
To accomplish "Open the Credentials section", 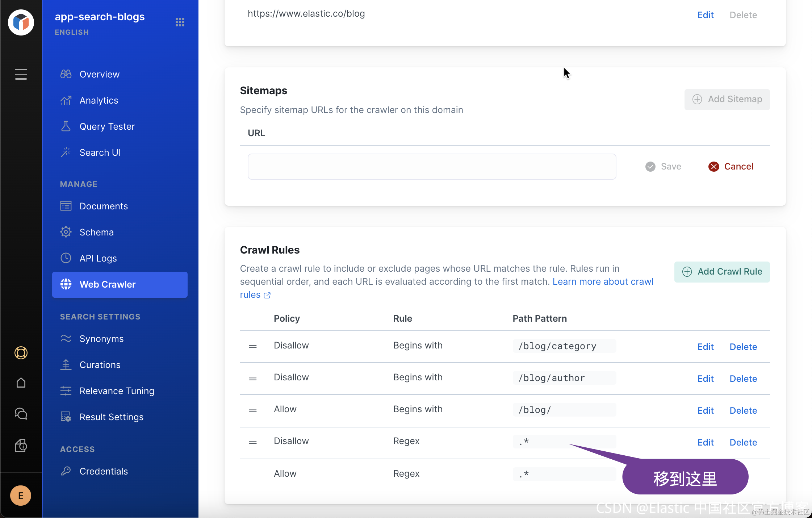I will tap(103, 471).
